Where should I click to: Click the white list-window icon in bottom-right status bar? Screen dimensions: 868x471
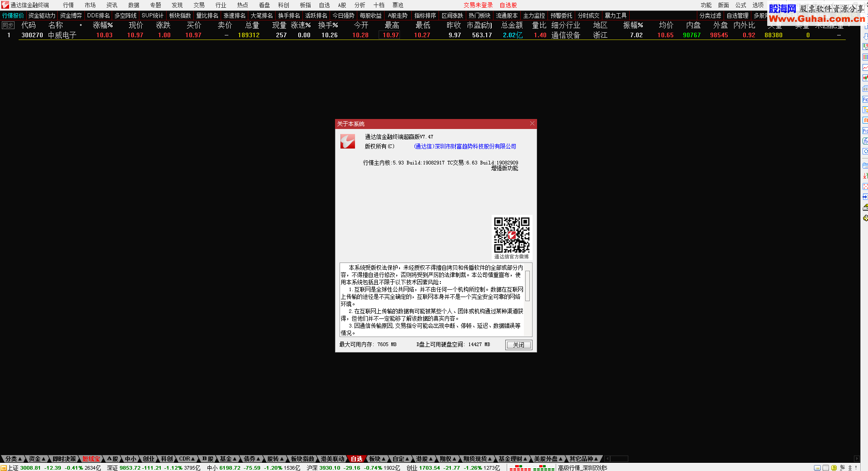(826, 467)
